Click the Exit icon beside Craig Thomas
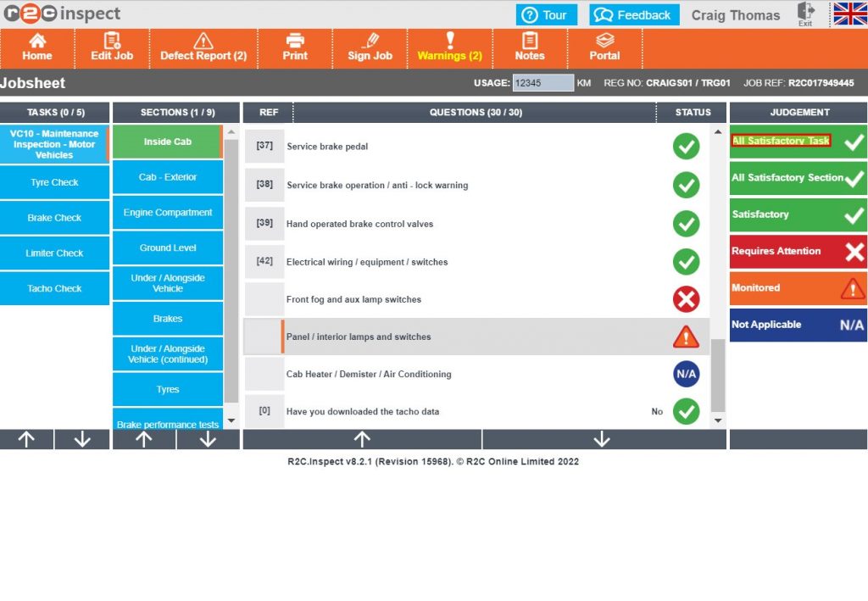 (804, 12)
